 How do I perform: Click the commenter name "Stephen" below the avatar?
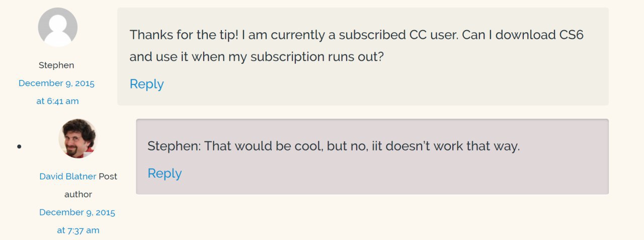point(56,65)
